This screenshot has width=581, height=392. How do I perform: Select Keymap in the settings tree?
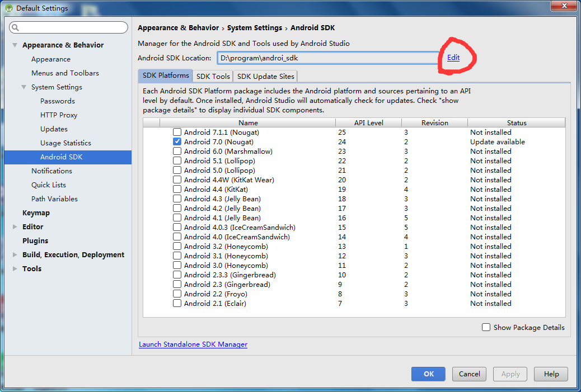[x=36, y=213]
